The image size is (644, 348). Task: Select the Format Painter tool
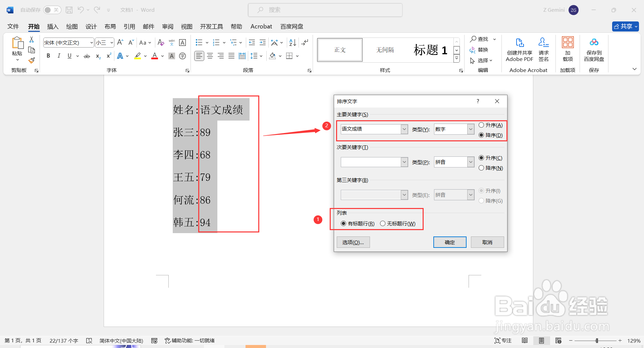click(x=32, y=60)
